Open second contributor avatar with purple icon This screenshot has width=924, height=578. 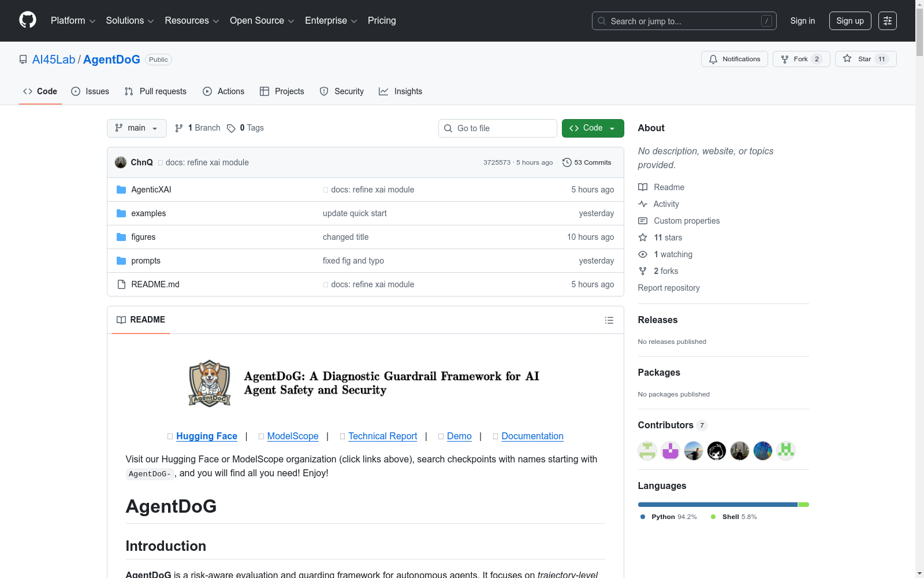(x=670, y=451)
